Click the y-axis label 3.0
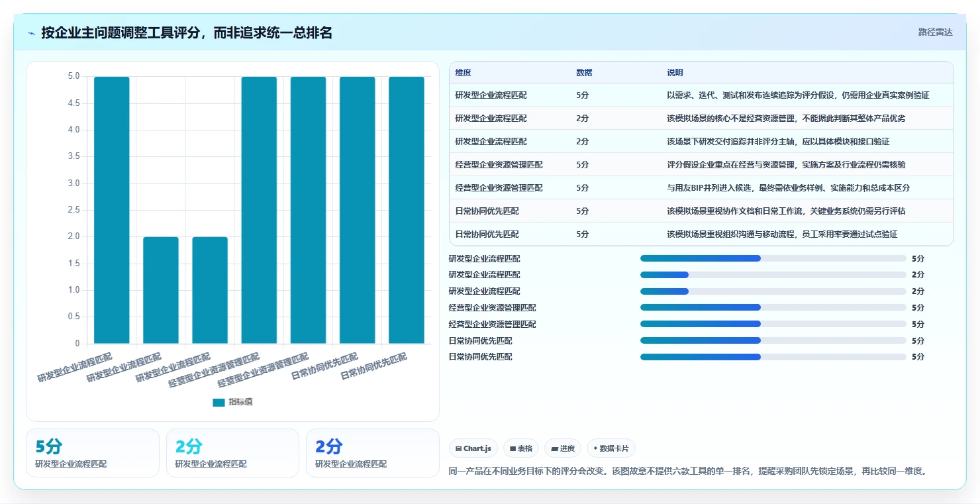The height and width of the screenshot is (504, 980). [73, 183]
